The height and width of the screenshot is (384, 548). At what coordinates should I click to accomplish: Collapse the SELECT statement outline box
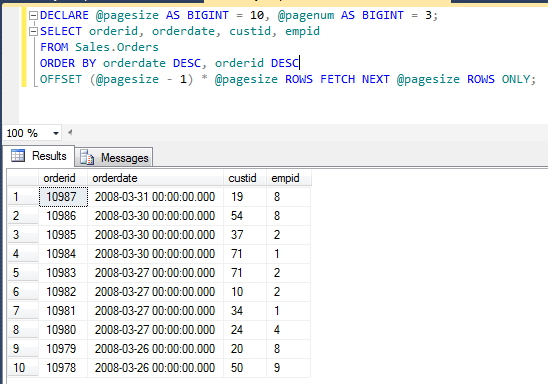pos(33,31)
